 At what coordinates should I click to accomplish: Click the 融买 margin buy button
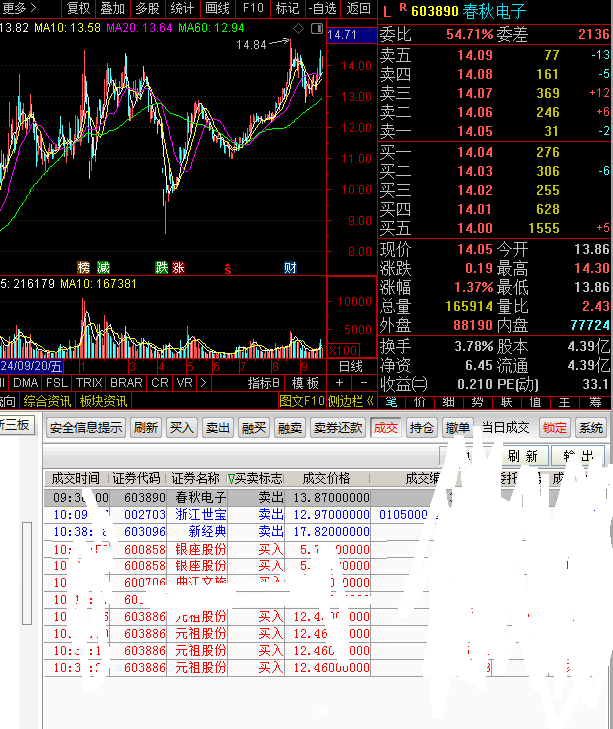(x=253, y=427)
